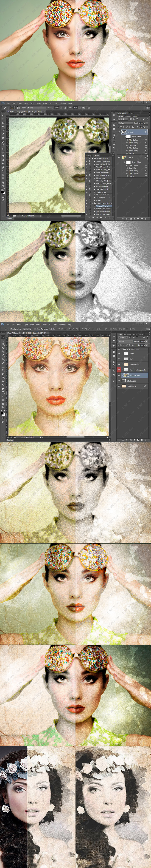Hide the Paper Texture layer
The height and width of the screenshot is (868, 151).
[x=119, y=365]
